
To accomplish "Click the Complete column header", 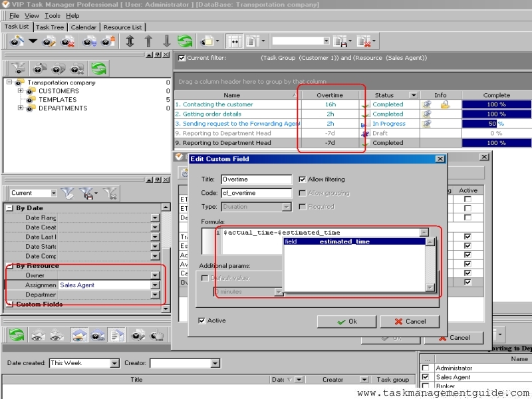I will point(496,95).
